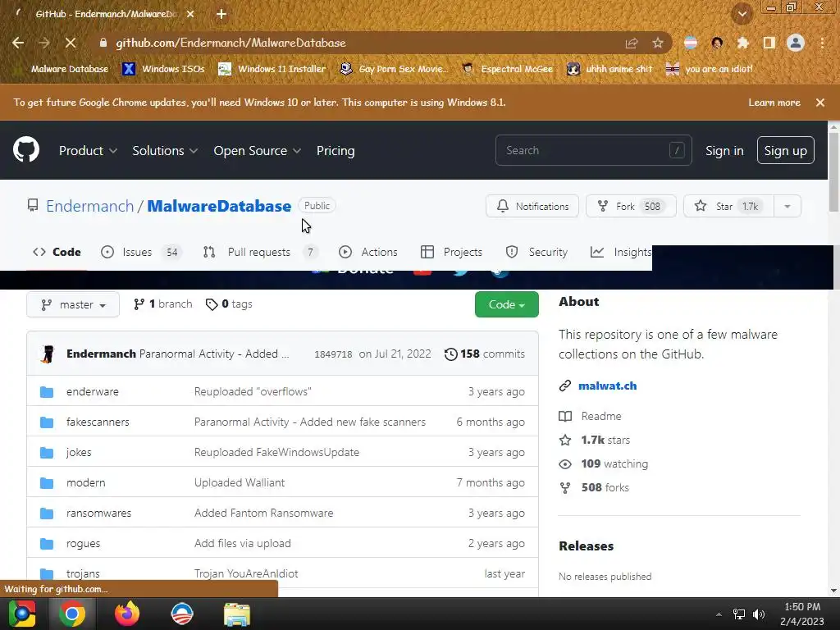Open the enderware folder
Viewport: 840px width, 630px height.
pos(93,391)
